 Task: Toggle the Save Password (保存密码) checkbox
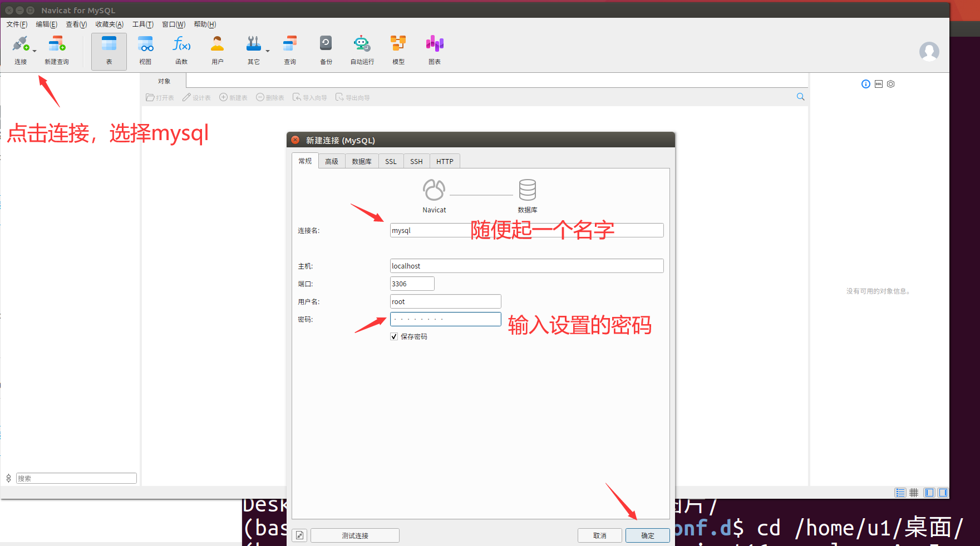tap(394, 336)
